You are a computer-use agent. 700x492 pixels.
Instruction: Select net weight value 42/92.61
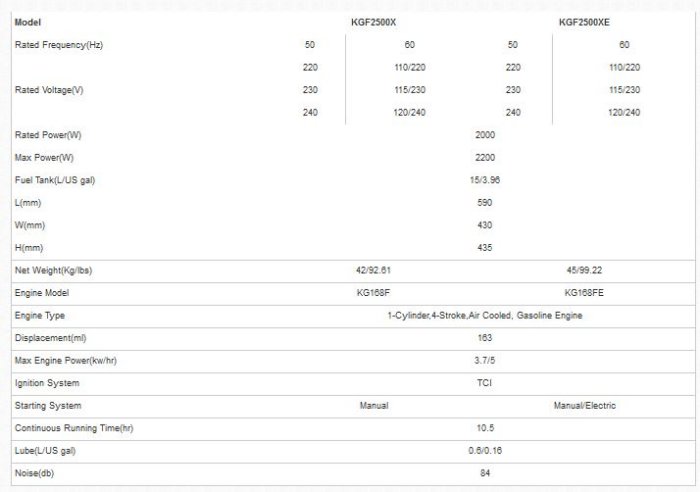click(373, 271)
